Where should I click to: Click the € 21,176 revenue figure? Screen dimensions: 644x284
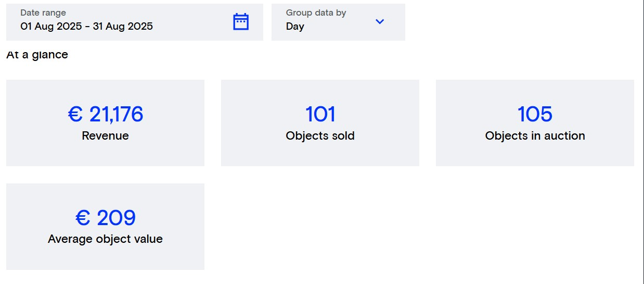105,114
